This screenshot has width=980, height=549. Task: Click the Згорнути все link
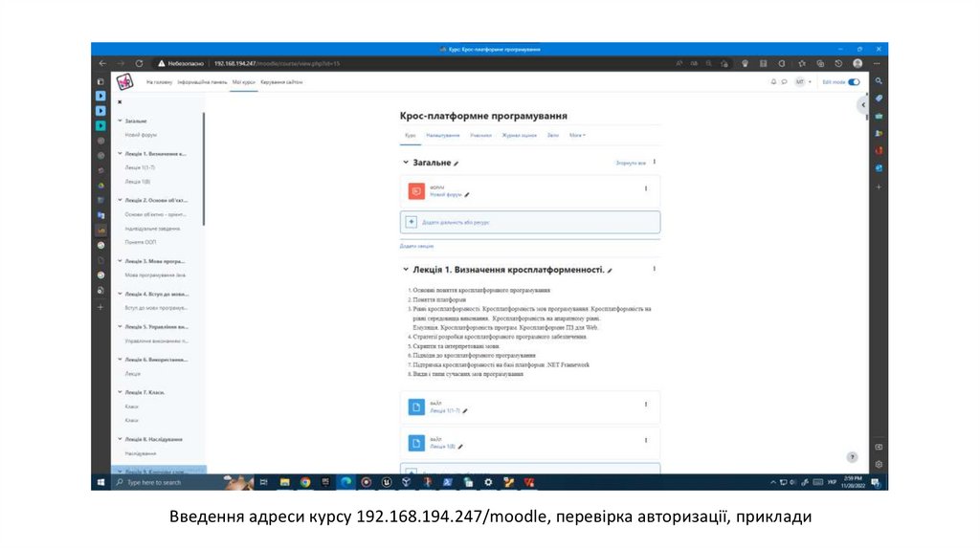coord(631,163)
